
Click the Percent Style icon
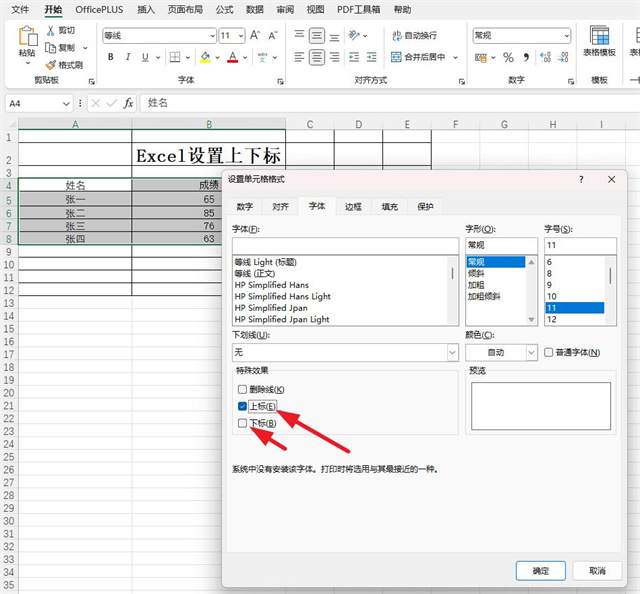(x=508, y=57)
